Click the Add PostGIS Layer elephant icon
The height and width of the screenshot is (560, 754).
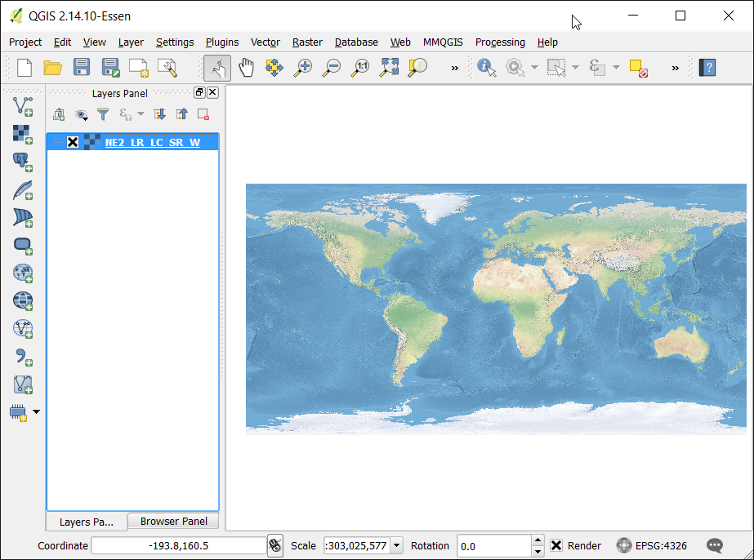[22, 161]
